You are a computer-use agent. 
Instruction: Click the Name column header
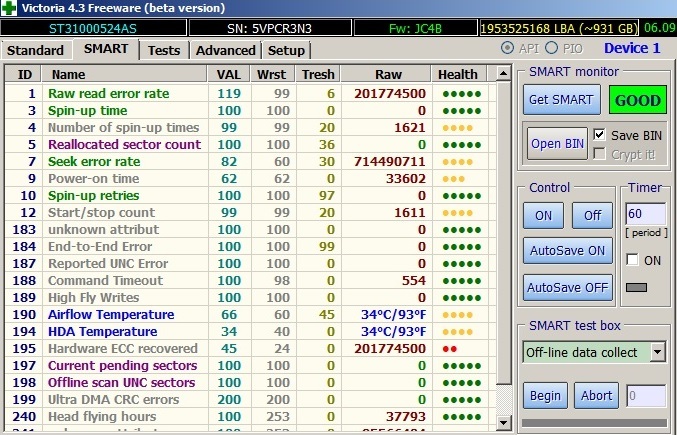pos(124,74)
